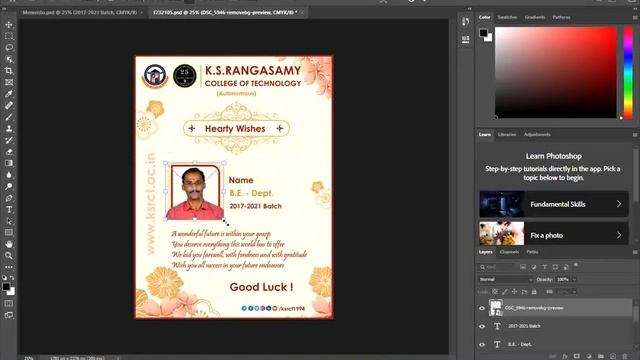Add a layer style with fx icon
This screenshot has width=640, height=360.
tap(564, 356)
